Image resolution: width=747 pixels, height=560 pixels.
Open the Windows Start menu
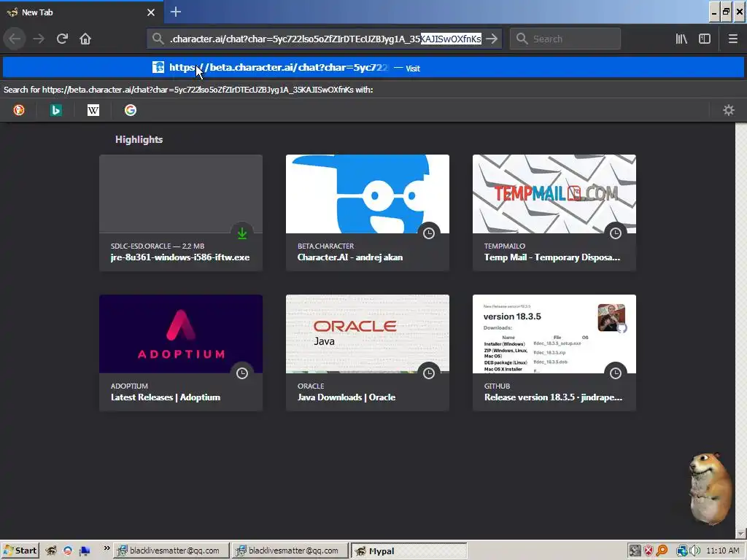click(x=20, y=551)
